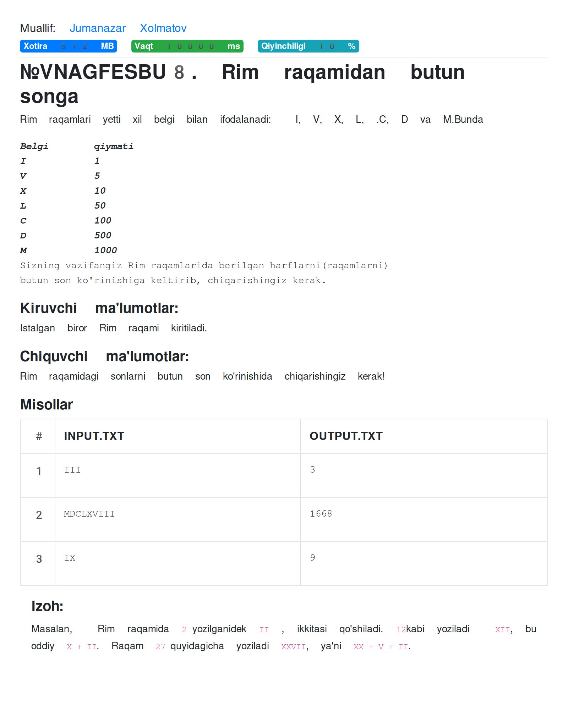Click the sample input MDCLXVIII

[x=89, y=514]
